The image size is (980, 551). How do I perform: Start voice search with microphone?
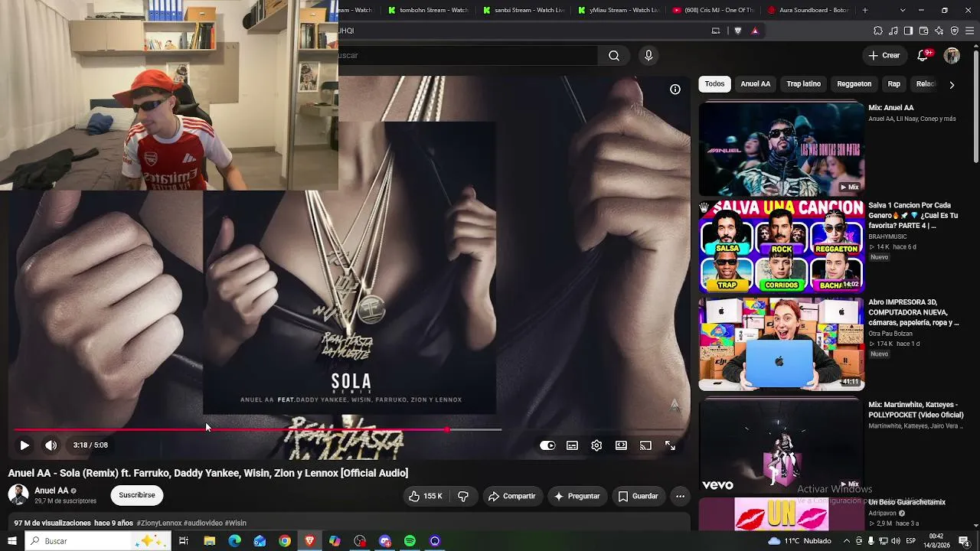click(648, 55)
